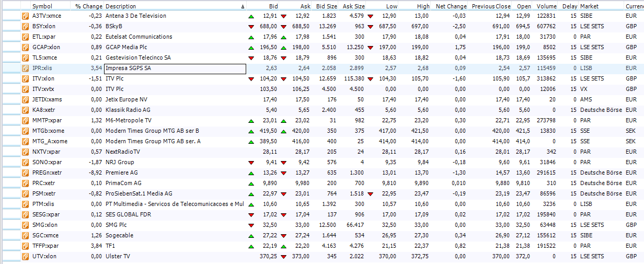Select the Gestevision Telecinco SA description
This screenshot has height=264, width=644.
coord(138,58)
